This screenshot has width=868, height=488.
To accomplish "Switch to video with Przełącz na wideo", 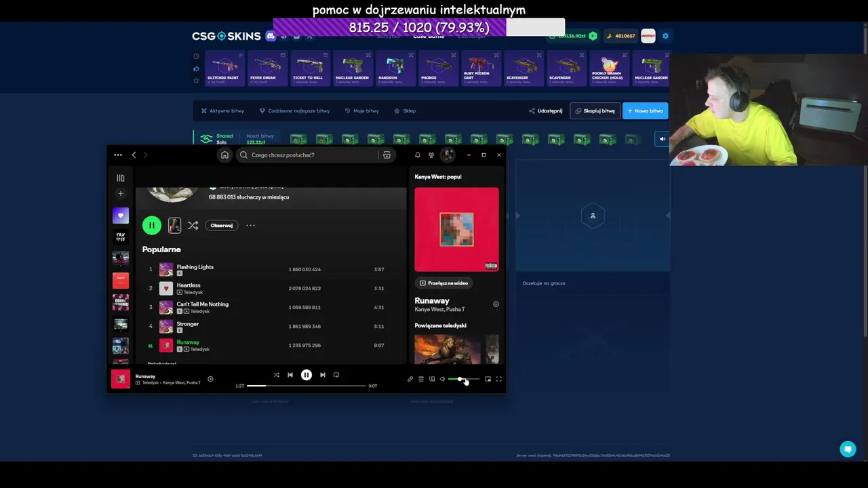I will click(444, 283).
